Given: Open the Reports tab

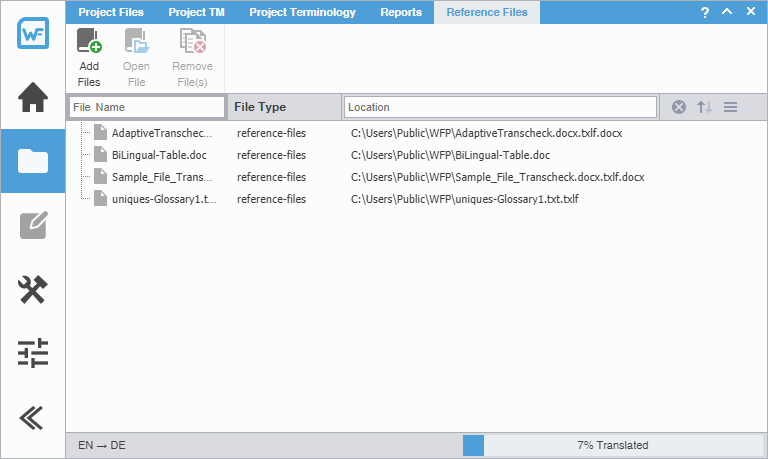Looking at the screenshot, I should click(x=400, y=12).
